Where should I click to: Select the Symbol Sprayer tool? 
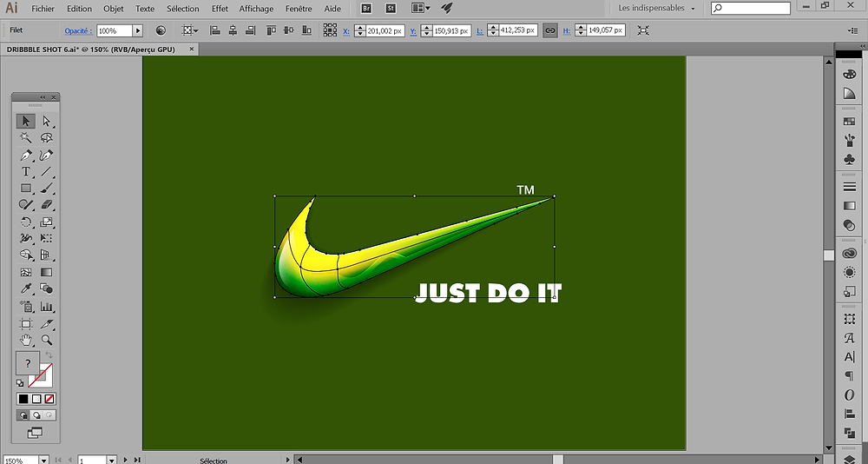click(x=26, y=307)
